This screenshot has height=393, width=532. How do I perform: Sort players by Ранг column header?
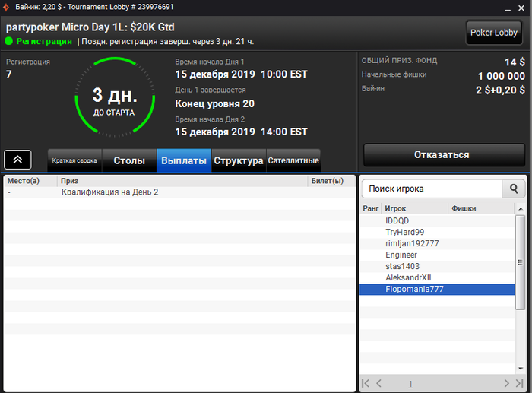371,208
